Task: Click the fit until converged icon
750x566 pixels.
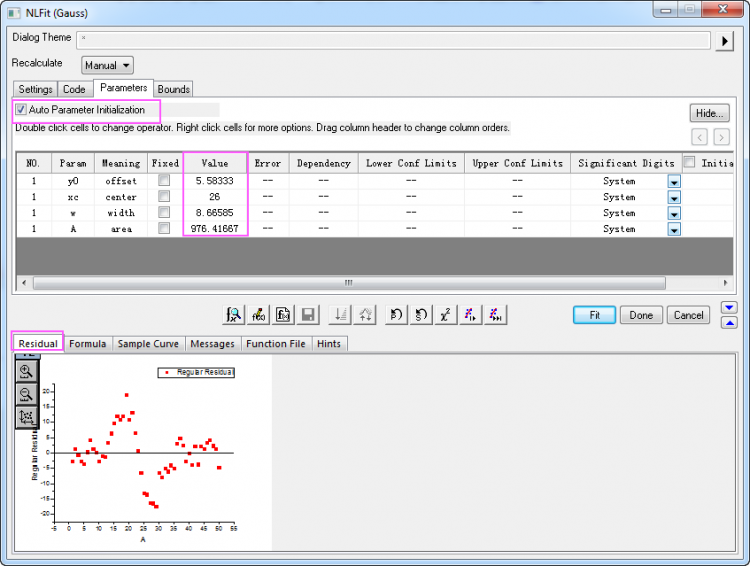Action: tap(495, 315)
